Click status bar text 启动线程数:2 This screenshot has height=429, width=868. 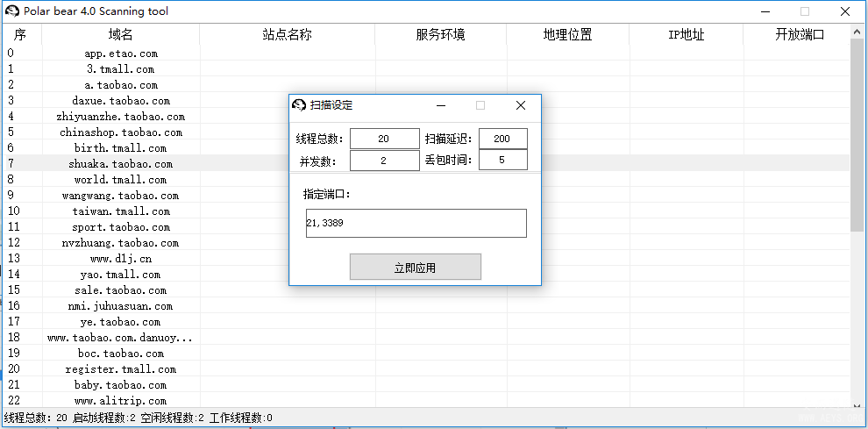(x=103, y=418)
